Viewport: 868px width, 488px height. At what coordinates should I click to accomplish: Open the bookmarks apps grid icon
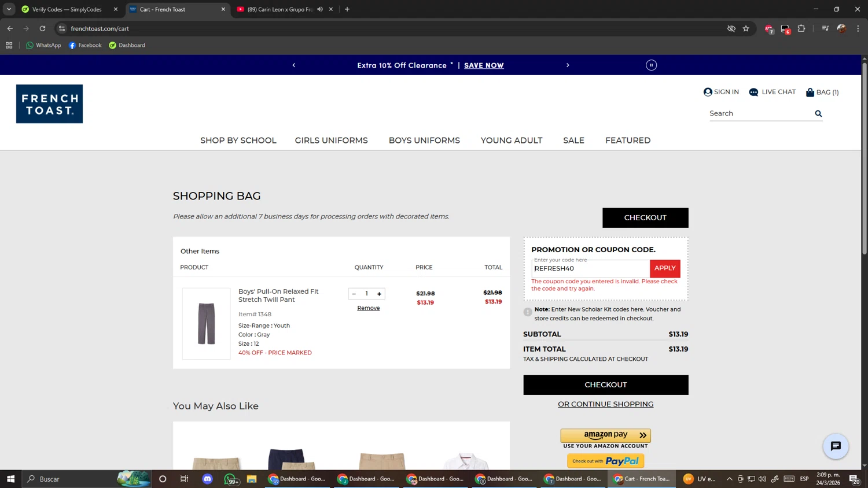pos(9,45)
